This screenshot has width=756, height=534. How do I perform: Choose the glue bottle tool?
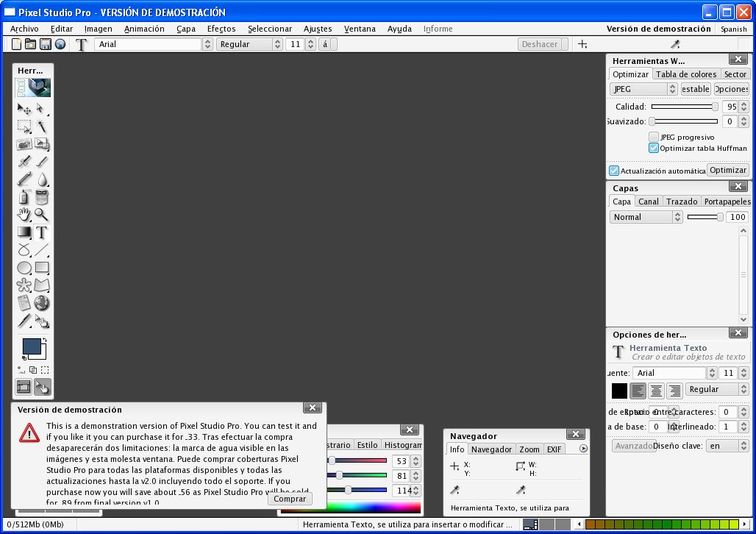[24, 197]
